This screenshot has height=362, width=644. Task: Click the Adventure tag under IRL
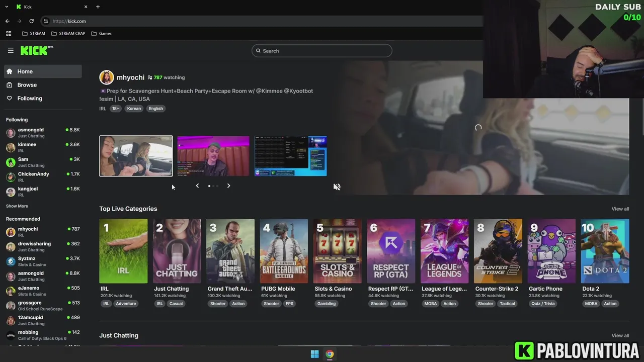[x=126, y=304]
